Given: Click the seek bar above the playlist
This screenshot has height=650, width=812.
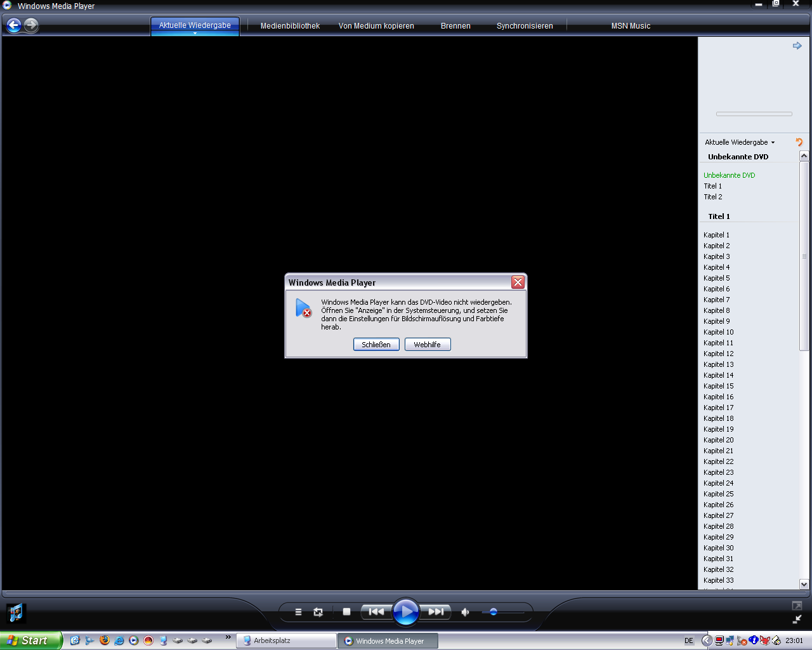Looking at the screenshot, I should [x=754, y=114].
